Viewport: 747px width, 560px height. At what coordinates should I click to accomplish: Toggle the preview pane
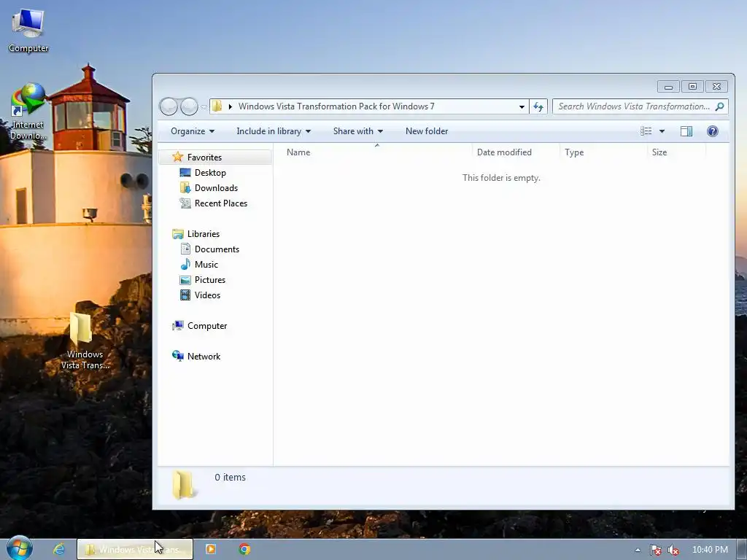click(686, 131)
